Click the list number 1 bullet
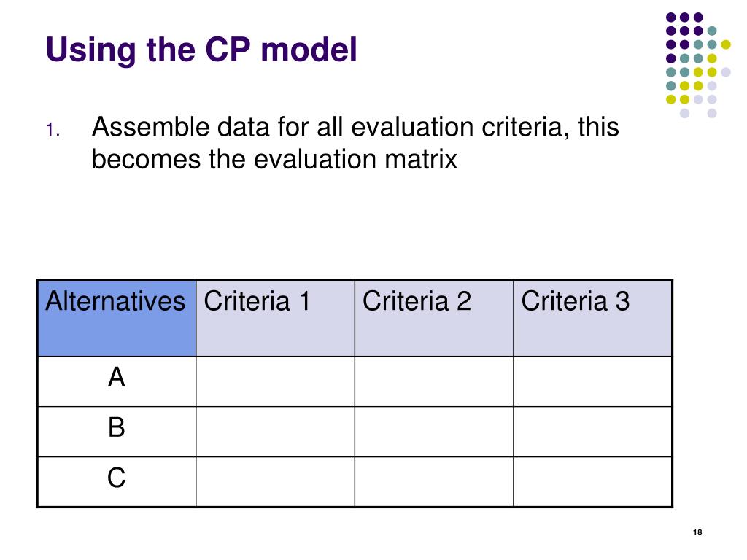Viewport: 747px width, 560px height. click(x=53, y=130)
